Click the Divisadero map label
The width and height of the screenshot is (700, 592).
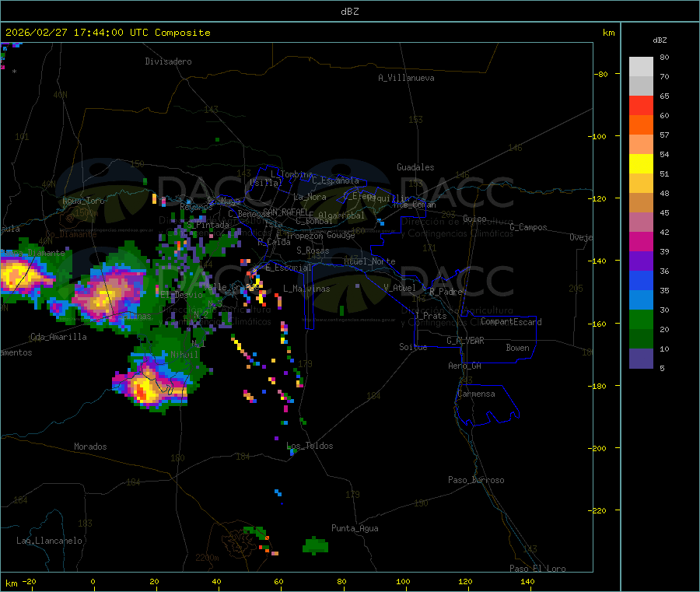168,61
